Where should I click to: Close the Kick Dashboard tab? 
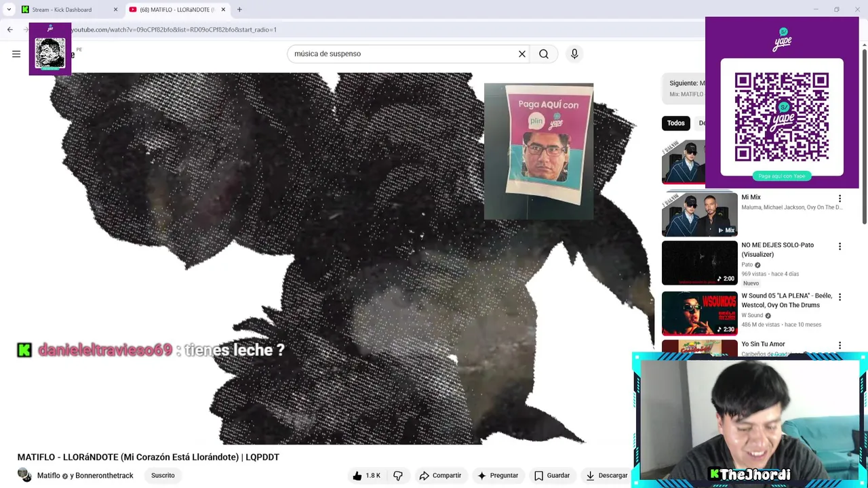tap(115, 9)
